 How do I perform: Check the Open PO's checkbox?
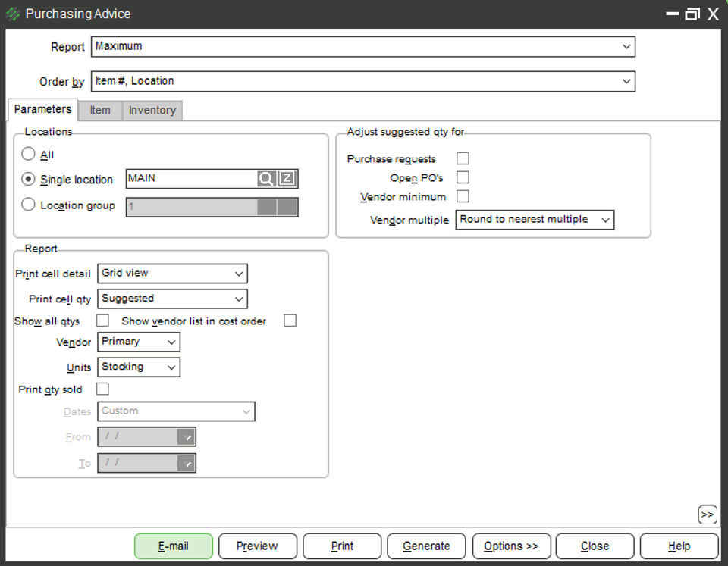tap(463, 177)
